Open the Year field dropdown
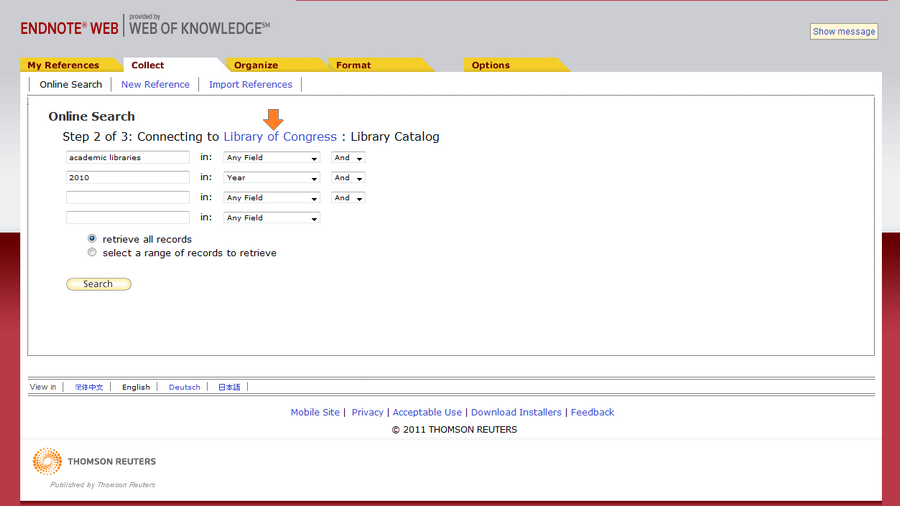Screen dimensions: 900x506 click(x=271, y=178)
